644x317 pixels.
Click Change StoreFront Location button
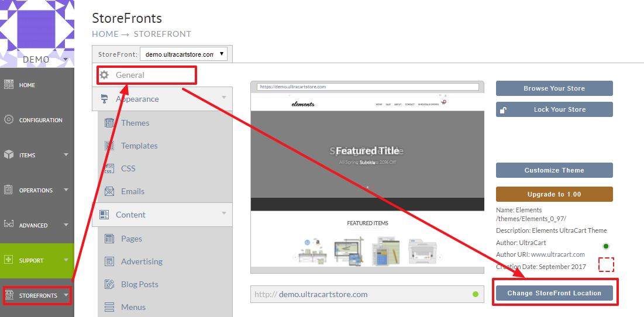[554, 293]
